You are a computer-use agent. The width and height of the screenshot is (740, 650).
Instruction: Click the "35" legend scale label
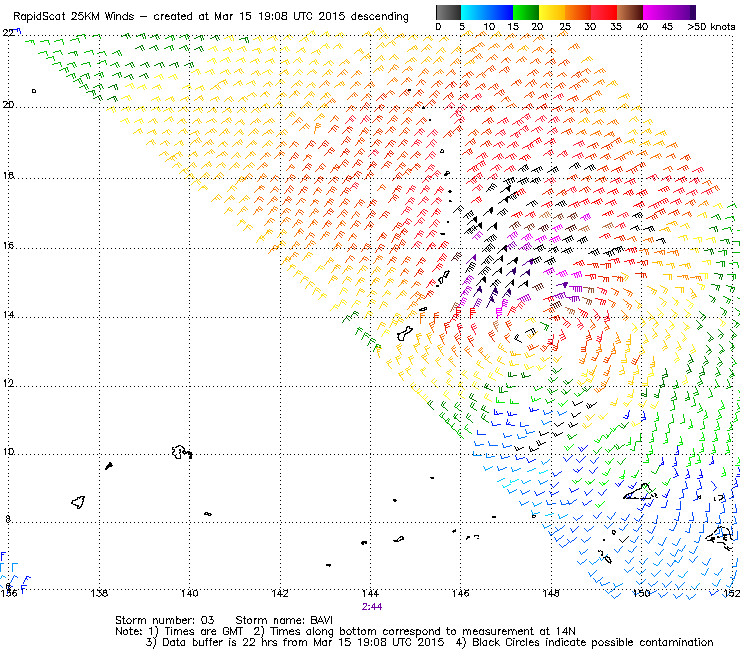click(616, 27)
